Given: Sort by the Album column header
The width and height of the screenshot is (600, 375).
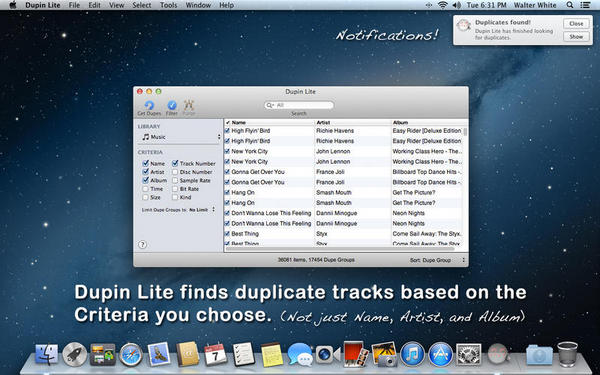Looking at the screenshot, I should [x=427, y=122].
